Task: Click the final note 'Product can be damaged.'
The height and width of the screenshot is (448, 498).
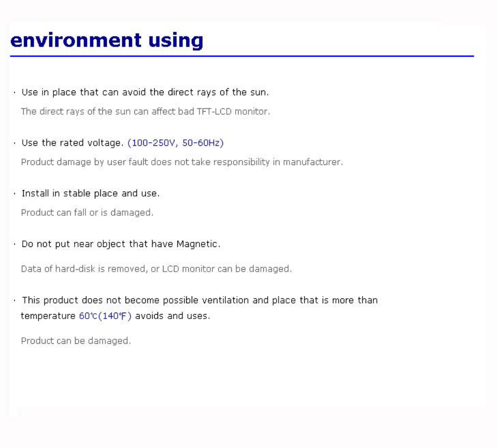Action: coord(76,341)
